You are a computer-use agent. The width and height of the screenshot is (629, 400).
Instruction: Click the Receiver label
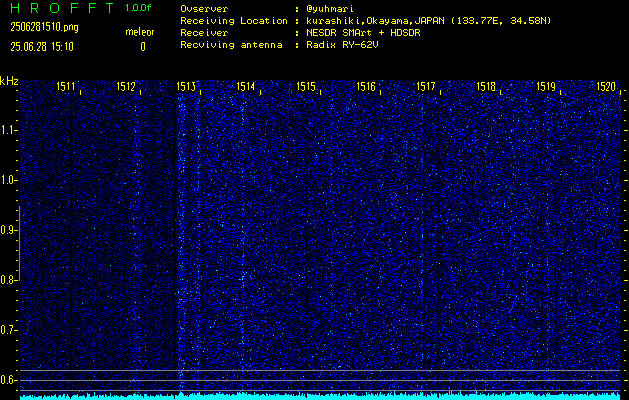coord(204,33)
